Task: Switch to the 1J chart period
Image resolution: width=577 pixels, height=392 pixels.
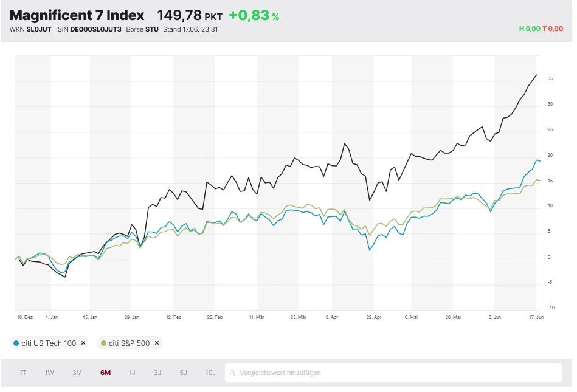Action: pyautogui.click(x=132, y=373)
